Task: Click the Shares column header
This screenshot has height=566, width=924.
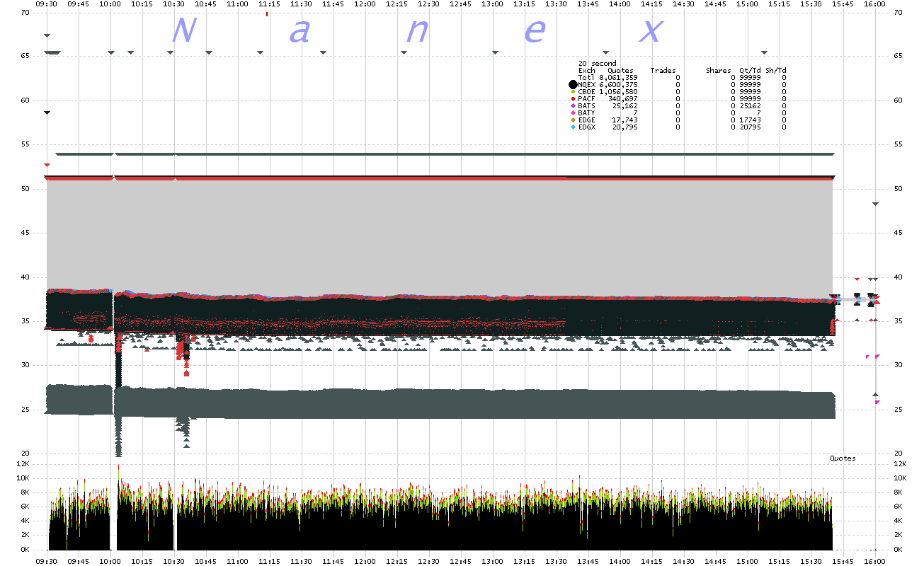Action: 718,71
